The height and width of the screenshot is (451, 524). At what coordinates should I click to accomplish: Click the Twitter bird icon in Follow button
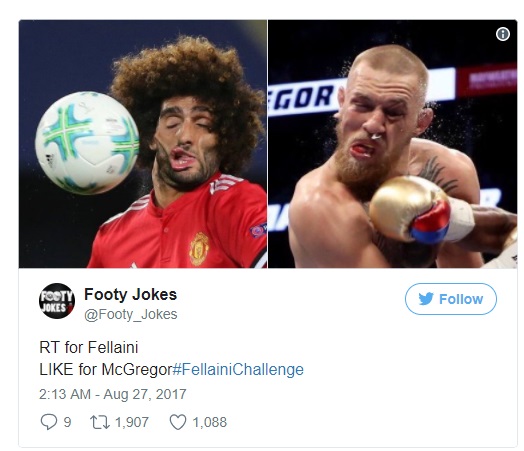(x=426, y=299)
